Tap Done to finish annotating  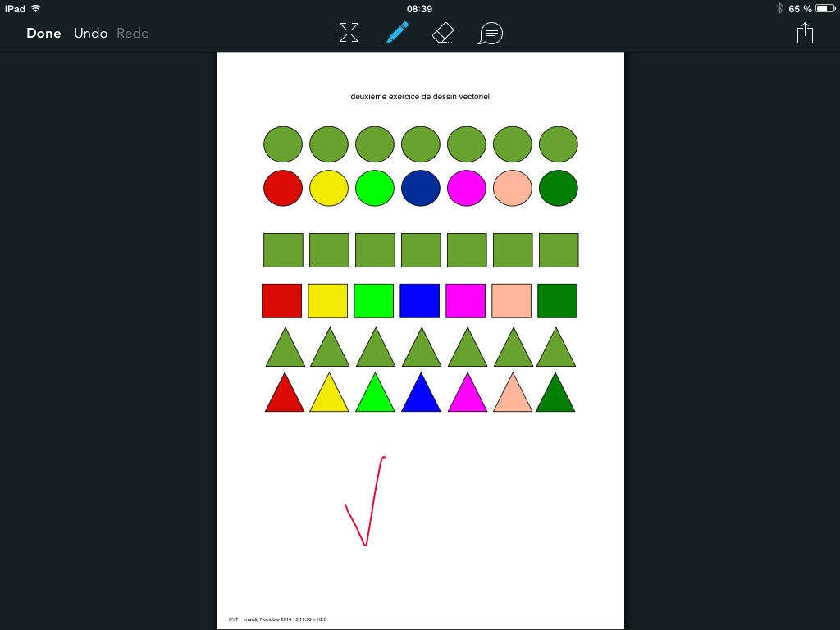click(x=43, y=33)
